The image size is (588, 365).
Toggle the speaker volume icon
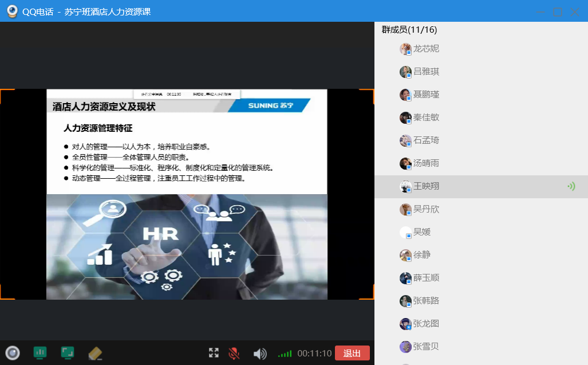(260, 354)
